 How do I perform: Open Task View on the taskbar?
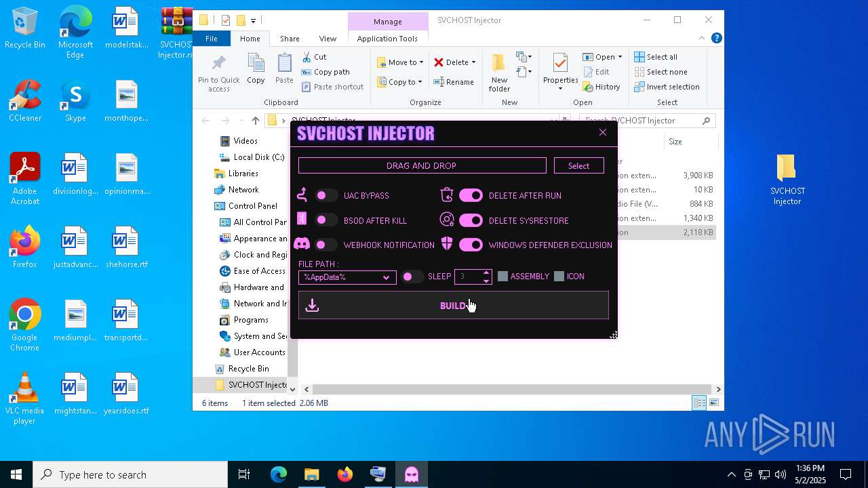[x=244, y=474]
